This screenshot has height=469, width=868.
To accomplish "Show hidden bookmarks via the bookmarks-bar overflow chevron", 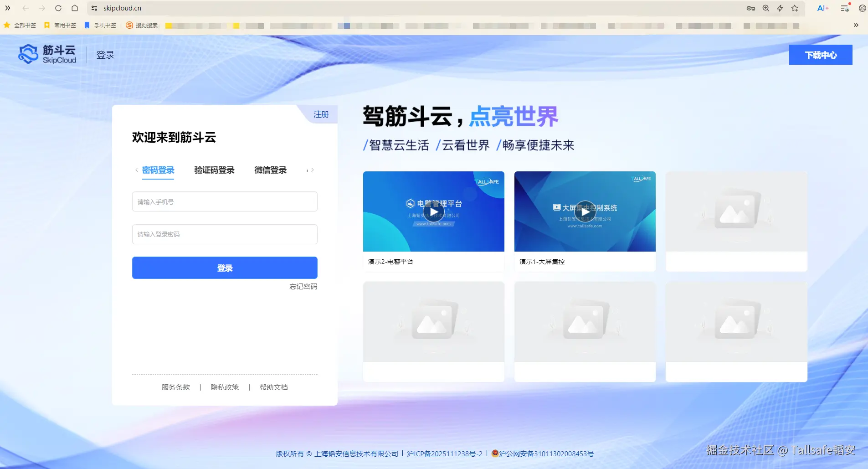I will [x=856, y=25].
